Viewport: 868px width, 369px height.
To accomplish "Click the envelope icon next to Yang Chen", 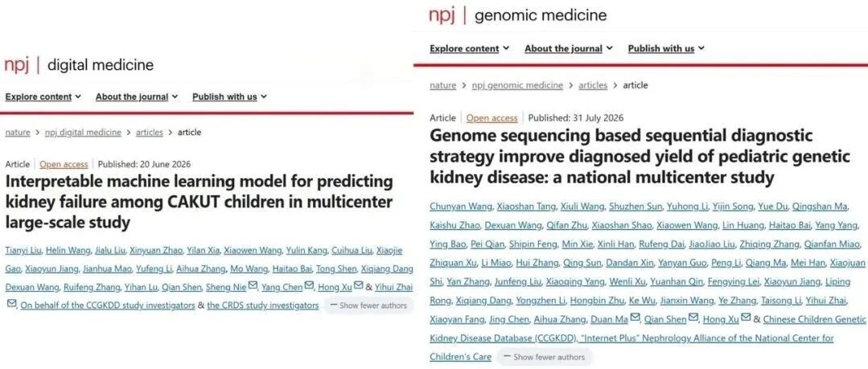I will coord(310,286).
